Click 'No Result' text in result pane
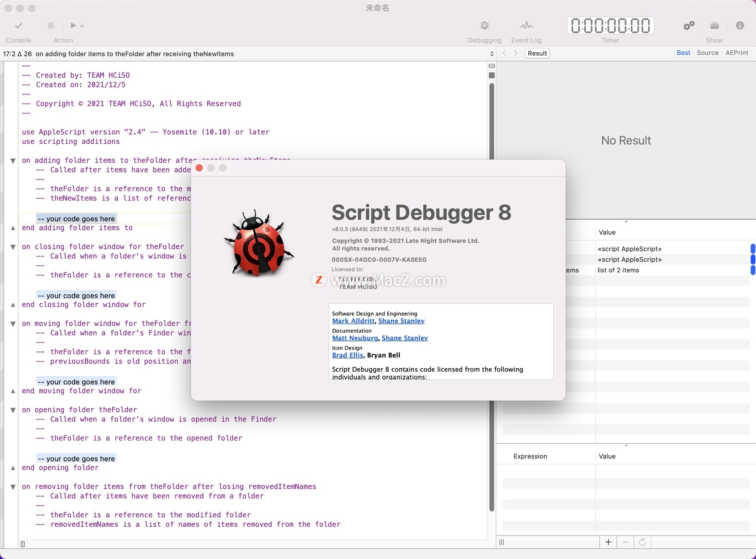Viewport: 756px width, 559px height. pos(626,141)
